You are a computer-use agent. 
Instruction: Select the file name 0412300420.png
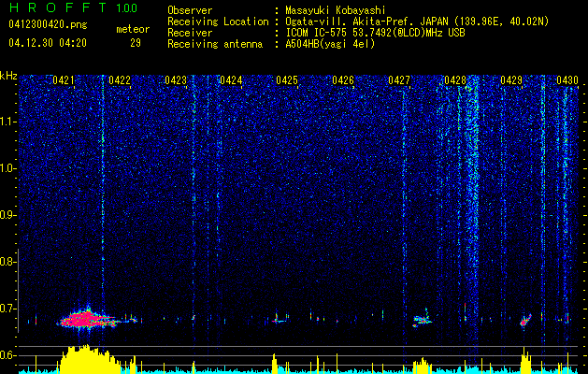pos(48,25)
